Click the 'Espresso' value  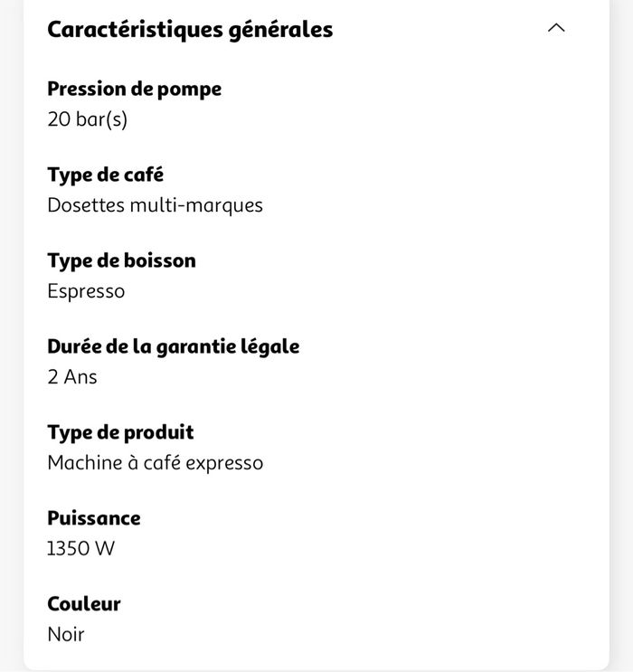pyautogui.click(x=86, y=290)
